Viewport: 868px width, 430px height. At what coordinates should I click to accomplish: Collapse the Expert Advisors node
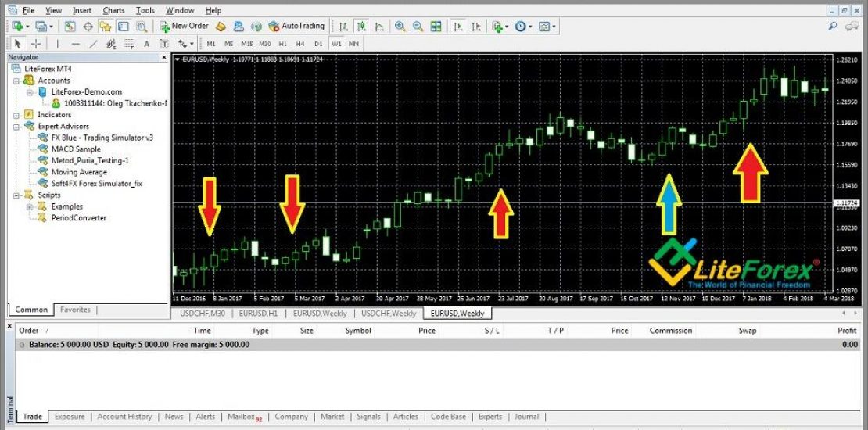20,126
